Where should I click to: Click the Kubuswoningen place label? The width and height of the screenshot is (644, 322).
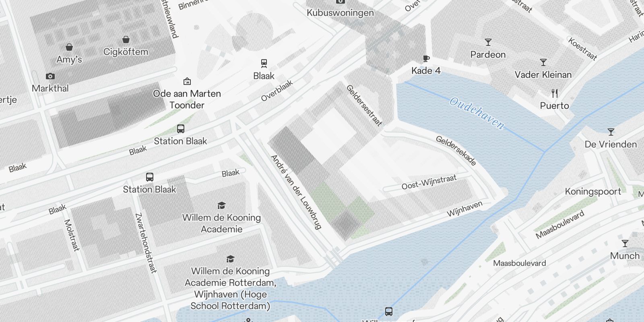coord(340,12)
